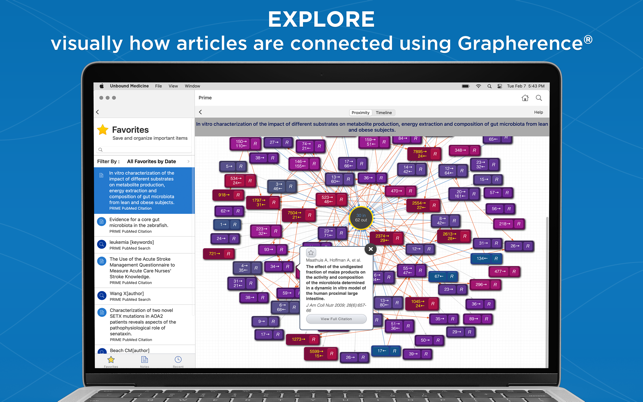Go back using the main panel arrow
The height and width of the screenshot is (402, 643).
(201, 113)
